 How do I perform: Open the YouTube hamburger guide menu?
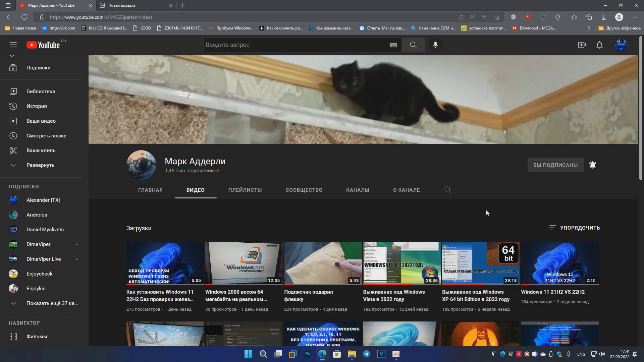(x=13, y=45)
